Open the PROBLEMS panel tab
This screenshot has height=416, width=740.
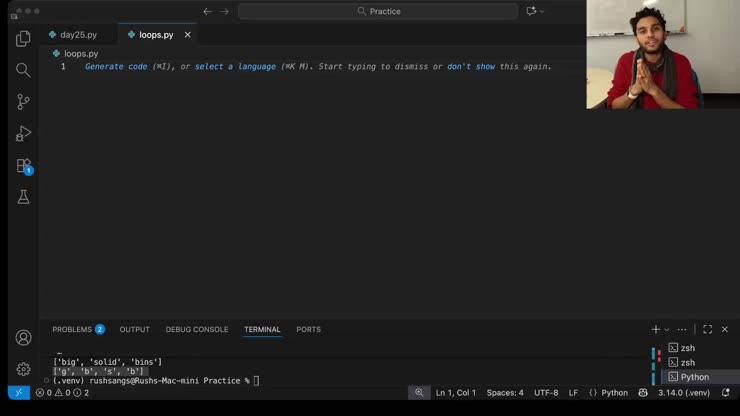[78, 330]
